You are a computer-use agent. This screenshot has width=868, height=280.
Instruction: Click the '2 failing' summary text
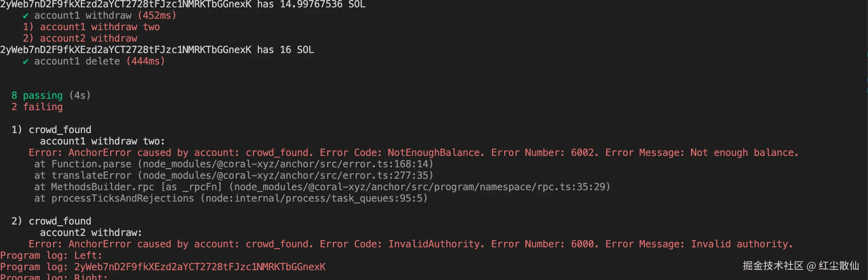click(x=37, y=107)
